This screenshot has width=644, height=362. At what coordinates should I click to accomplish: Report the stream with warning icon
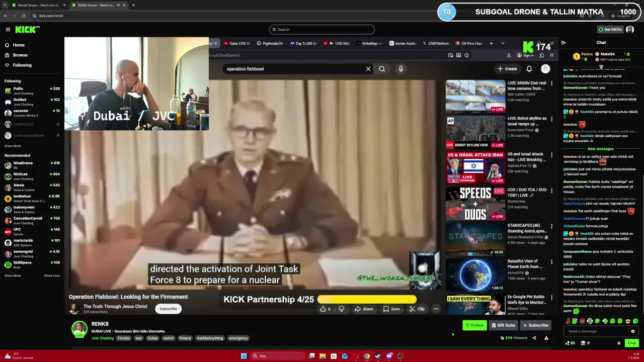coord(546,338)
